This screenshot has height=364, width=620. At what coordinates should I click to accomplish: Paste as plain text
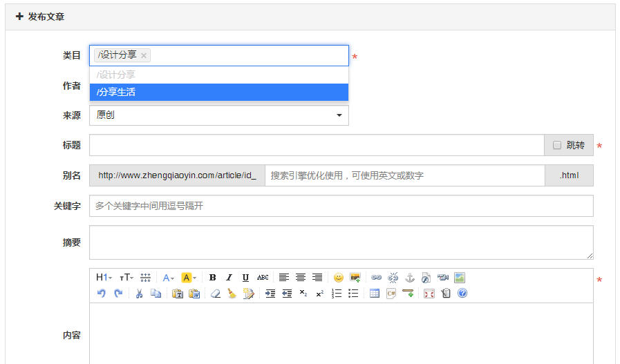tap(178, 294)
